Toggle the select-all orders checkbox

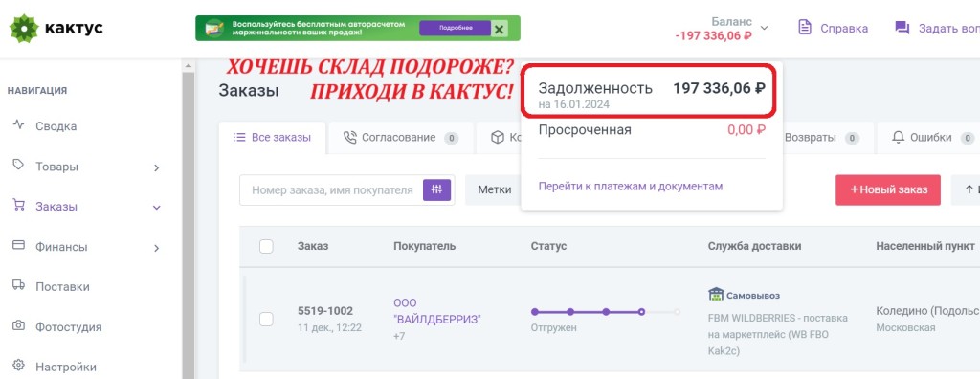(x=266, y=246)
